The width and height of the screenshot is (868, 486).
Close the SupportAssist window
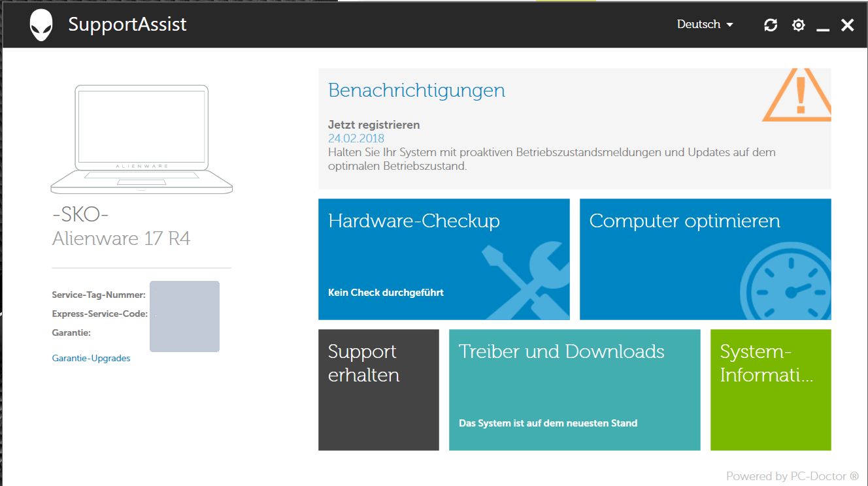(847, 25)
